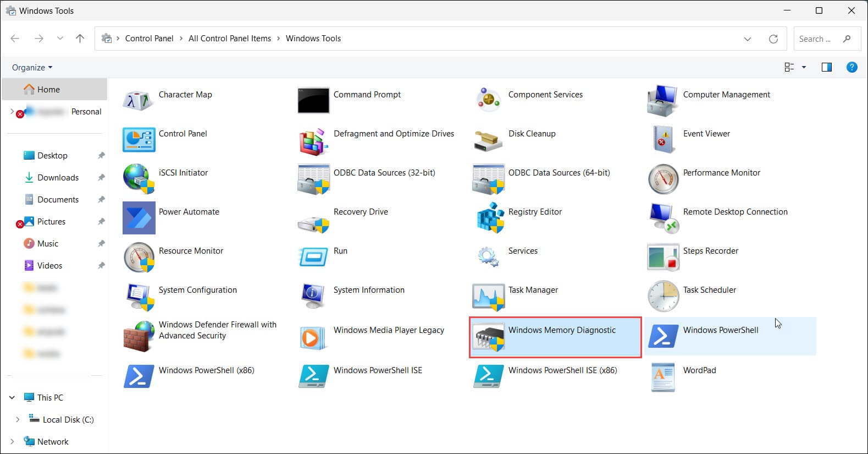Unpin Downloads using its pin icon
Viewport: 868px width, 454px height.
pos(101,178)
